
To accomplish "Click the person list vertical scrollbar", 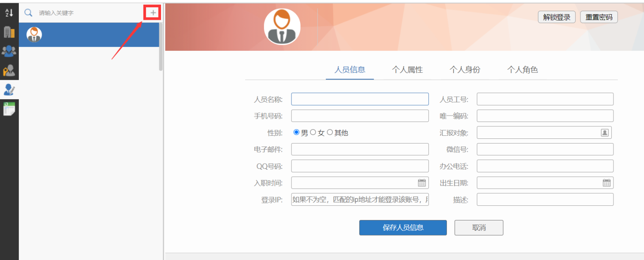I will (x=161, y=46).
